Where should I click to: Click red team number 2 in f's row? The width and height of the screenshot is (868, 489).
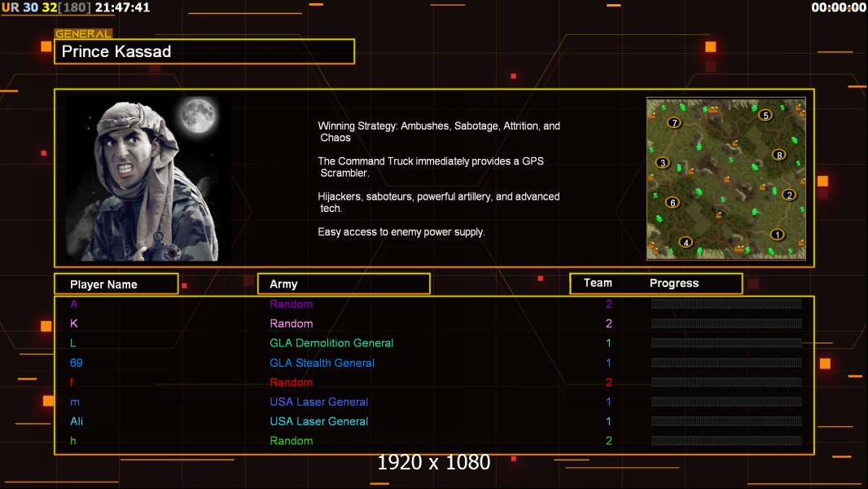click(609, 382)
